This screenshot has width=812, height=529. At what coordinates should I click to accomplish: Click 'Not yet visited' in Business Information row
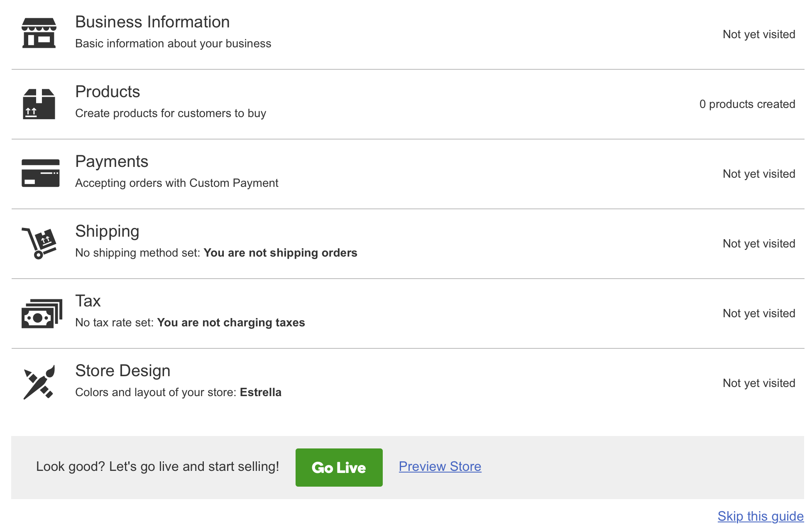coord(759,34)
